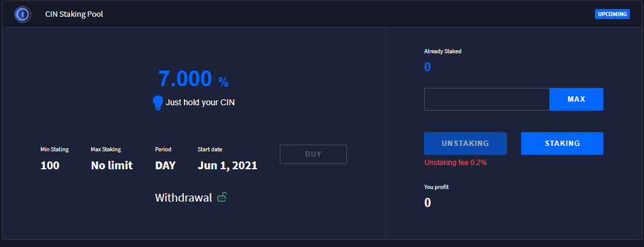The image size is (644, 247).
Task: Click the 7.000 % rate value
Action: [x=193, y=79]
